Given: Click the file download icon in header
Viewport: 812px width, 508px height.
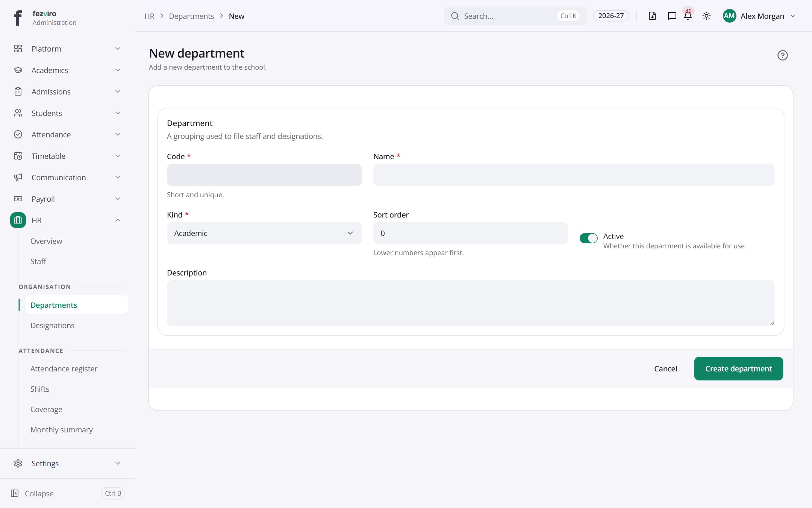Looking at the screenshot, I should [652, 16].
